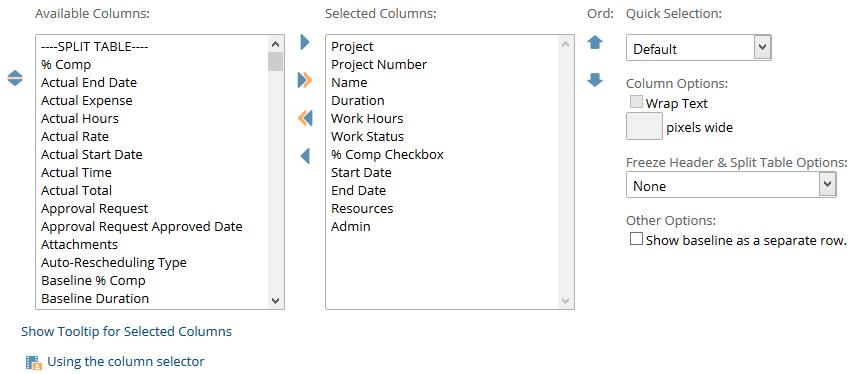Screen dimensions: 859x374
Task: Click Available Columns scrollbar down arrow
Action: point(276,301)
